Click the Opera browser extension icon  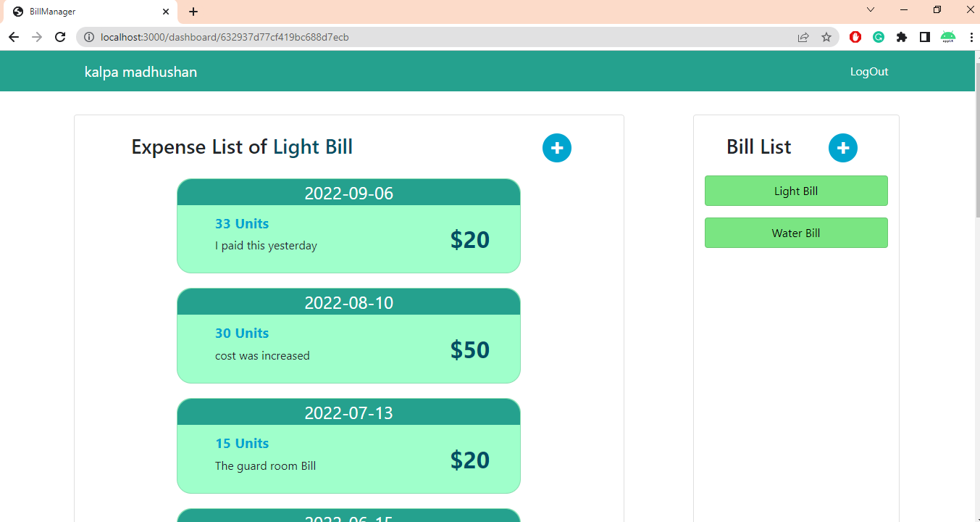[x=855, y=37]
